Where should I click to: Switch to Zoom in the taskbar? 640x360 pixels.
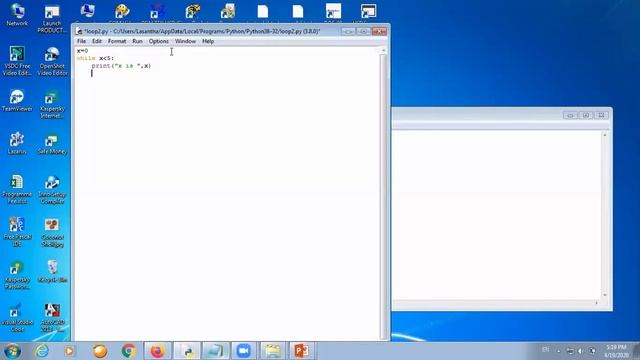point(244,351)
